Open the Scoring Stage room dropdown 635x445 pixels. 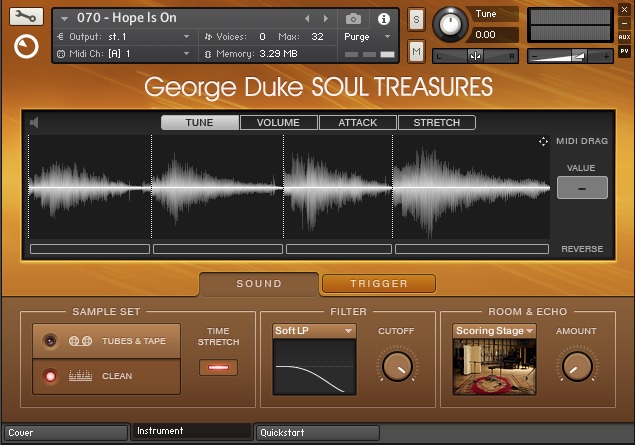click(494, 331)
